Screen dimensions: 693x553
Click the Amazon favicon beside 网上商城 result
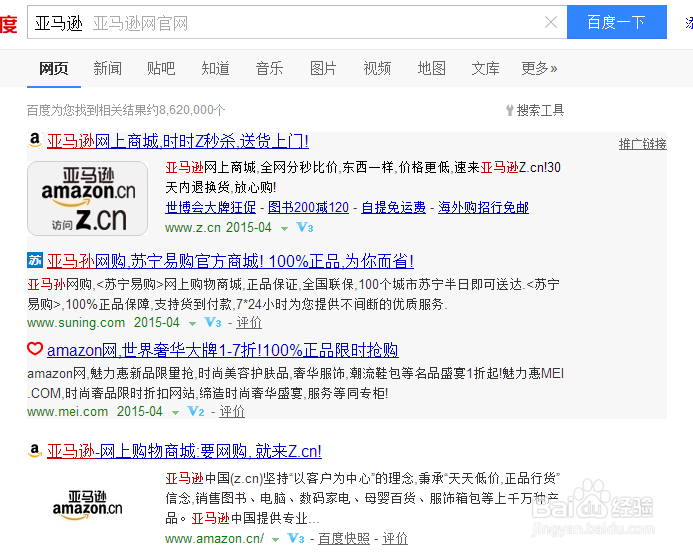pyautogui.click(x=35, y=140)
